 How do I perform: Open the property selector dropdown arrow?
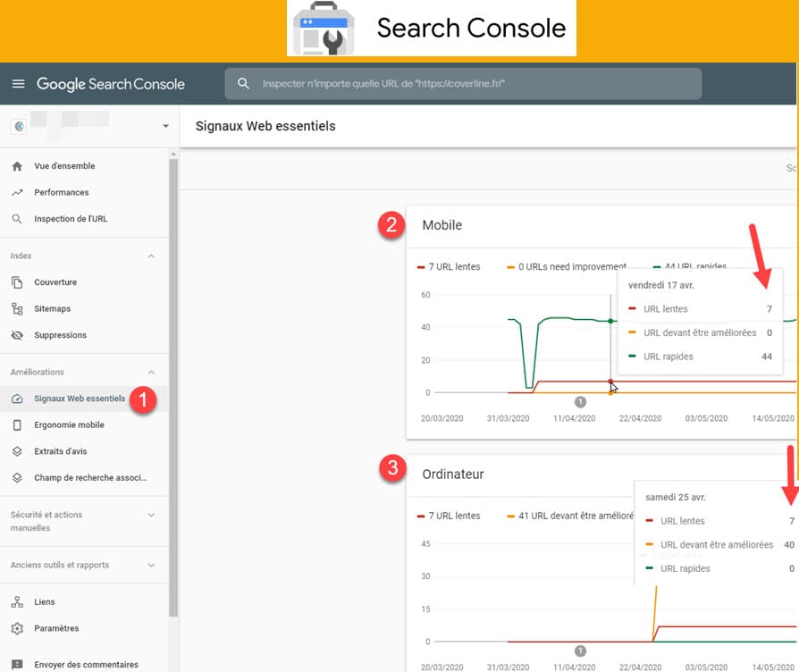165,126
